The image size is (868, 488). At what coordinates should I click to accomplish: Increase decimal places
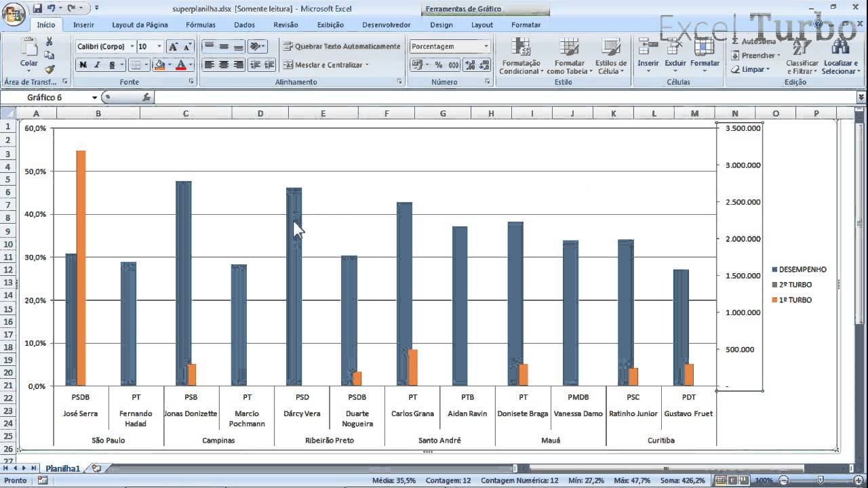[x=470, y=65]
